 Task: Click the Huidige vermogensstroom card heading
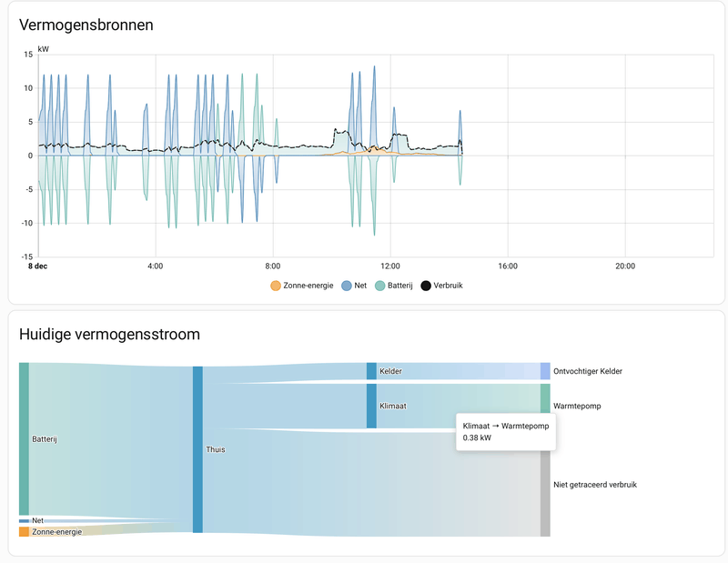point(110,334)
